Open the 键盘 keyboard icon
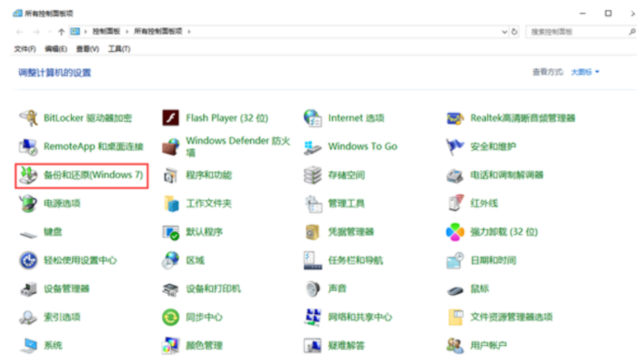Screen dimensions: 637x364 coord(28,235)
